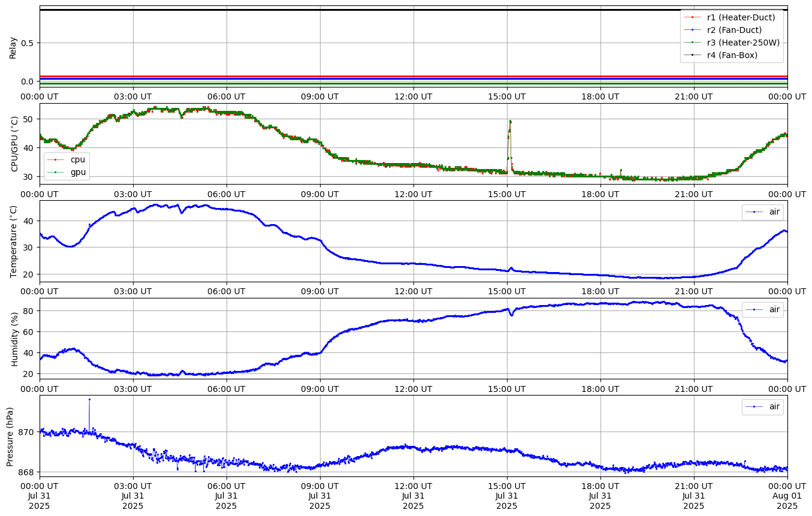
Task: Click the small Humidity dip near 15:00 UT
Action: [x=511, y=313]
